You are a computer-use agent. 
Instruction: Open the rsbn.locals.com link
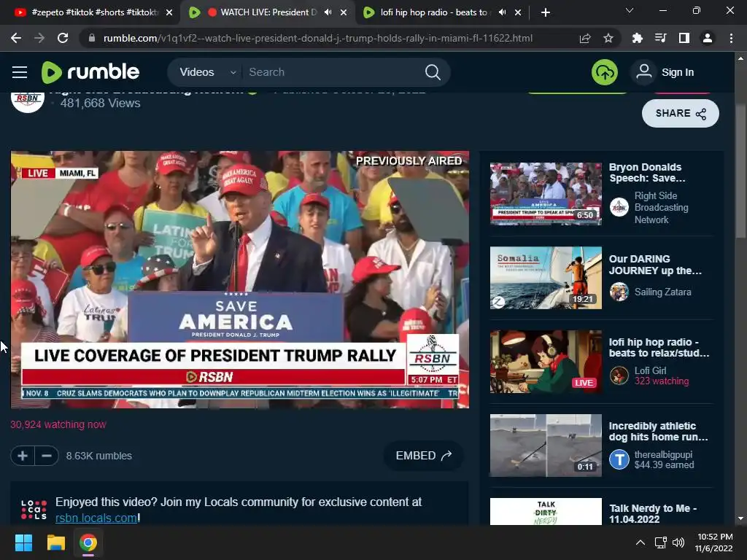click(x=96, y=518)
